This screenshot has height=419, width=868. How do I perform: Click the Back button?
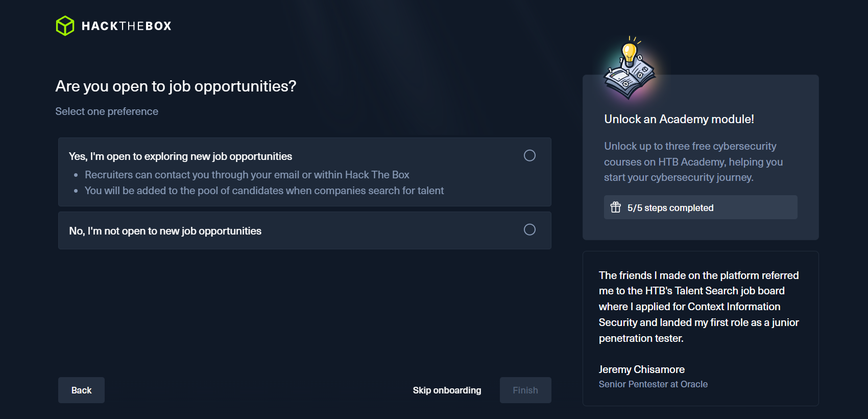click(81, 390)
